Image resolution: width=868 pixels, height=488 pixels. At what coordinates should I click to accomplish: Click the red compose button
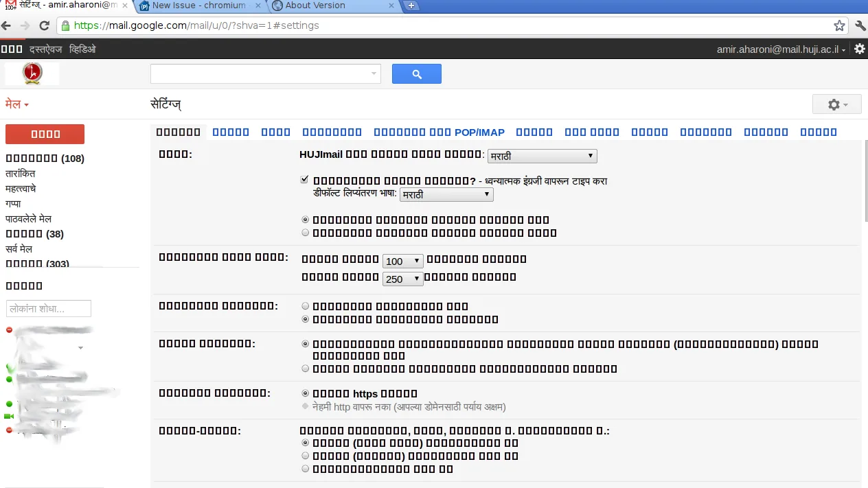point(45,134)
